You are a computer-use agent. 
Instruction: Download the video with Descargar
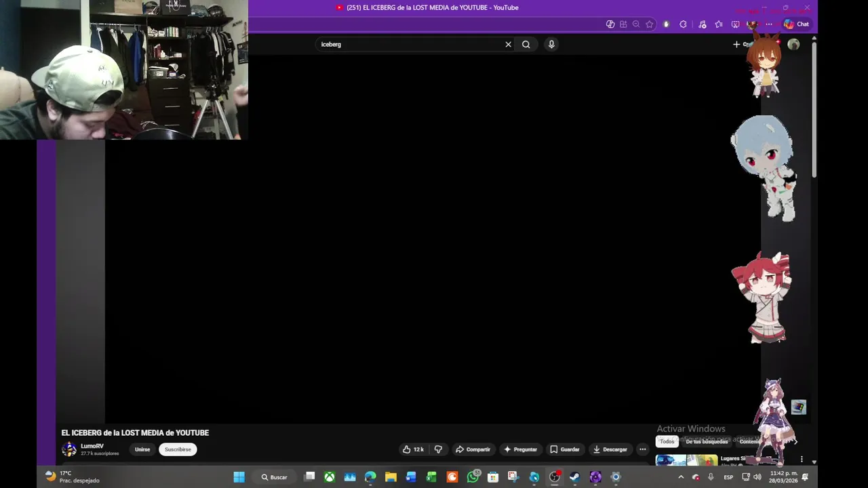coord(610,449)
